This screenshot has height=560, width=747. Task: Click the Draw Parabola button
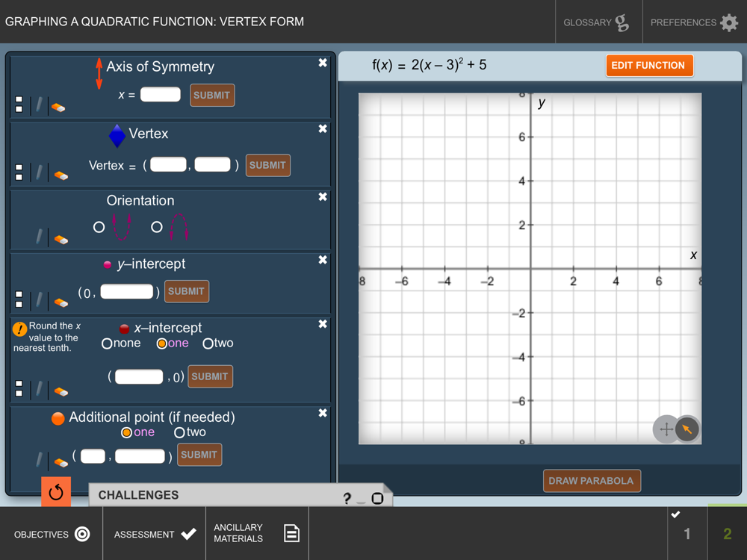coord(591,481)
